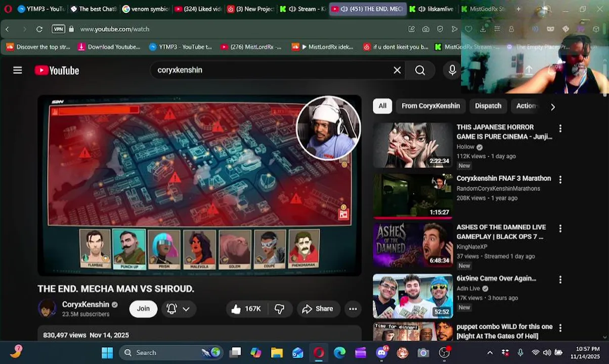The image size is (609, 364).
Task: Expand description showing 830,497 views
Action: [200, 335]
